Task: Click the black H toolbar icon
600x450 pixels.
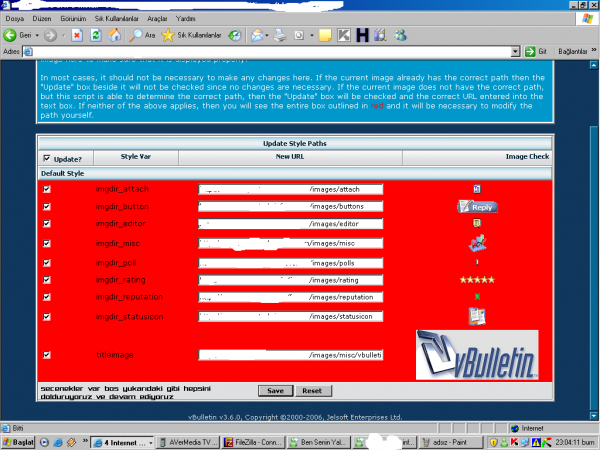Action: [362, 35]
